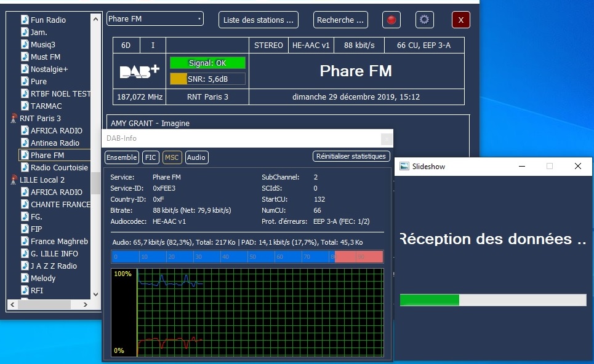Click the Fun Radio music note icon

click(x=25, y=20)
